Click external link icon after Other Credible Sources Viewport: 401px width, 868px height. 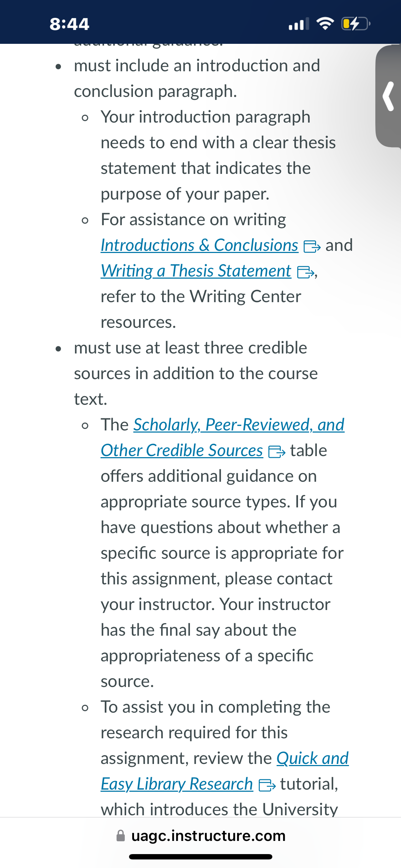277,452
